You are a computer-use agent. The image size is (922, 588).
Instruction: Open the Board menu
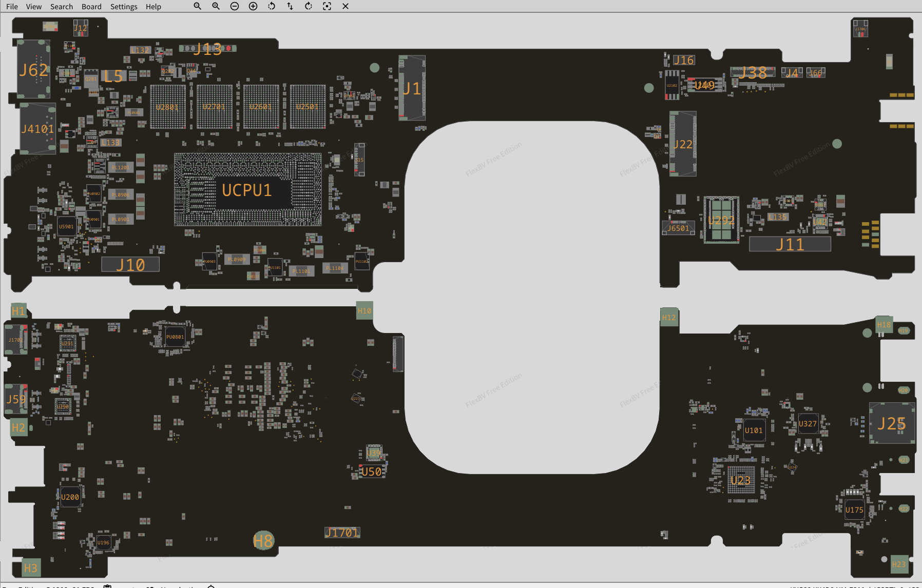point(91,7)
